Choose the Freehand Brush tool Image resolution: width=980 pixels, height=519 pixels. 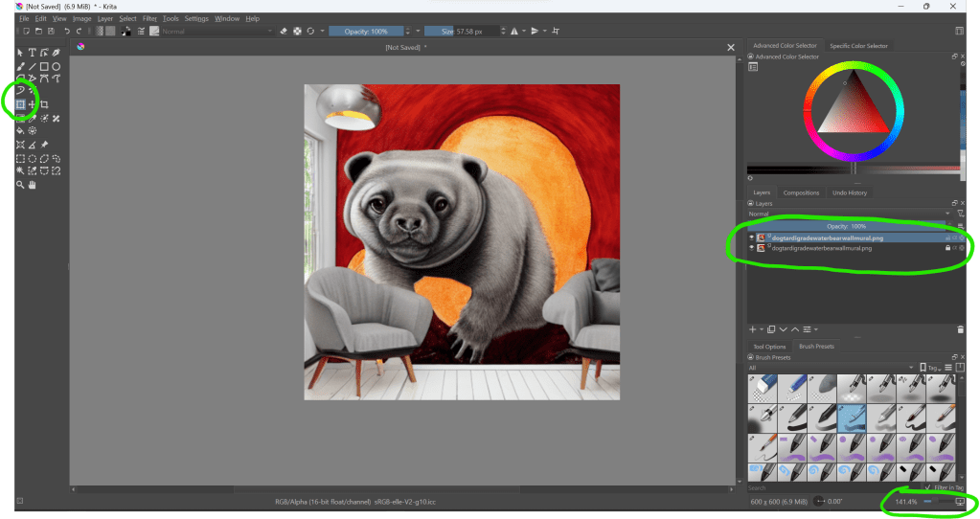[x=20, y=66]
